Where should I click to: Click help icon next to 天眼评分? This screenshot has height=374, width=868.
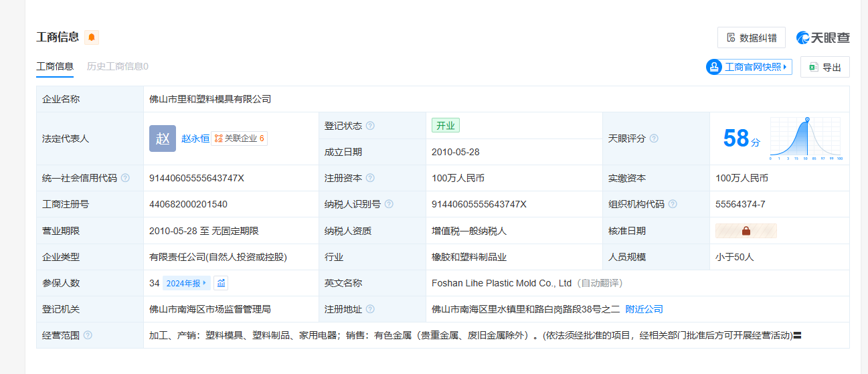(x=654, y=138)
